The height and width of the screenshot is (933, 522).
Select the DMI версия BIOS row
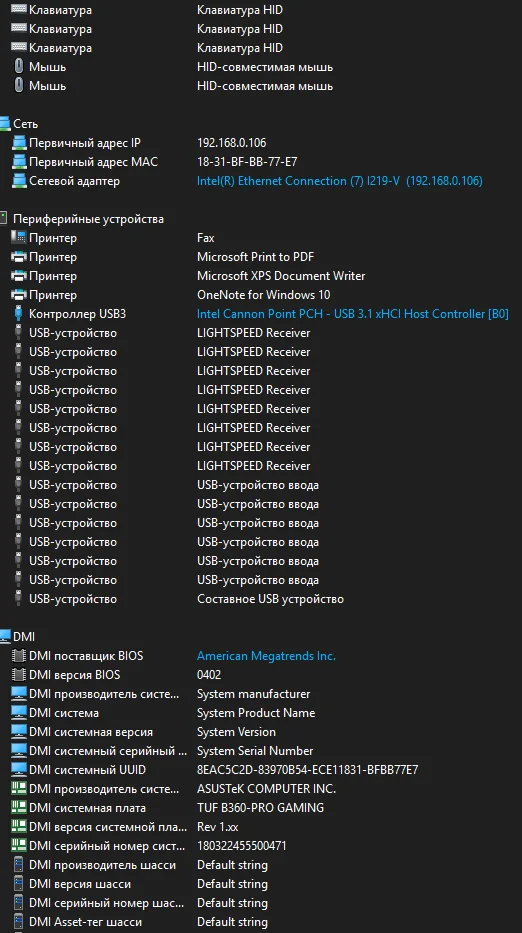pyautogui.click(x=261, y=675)
